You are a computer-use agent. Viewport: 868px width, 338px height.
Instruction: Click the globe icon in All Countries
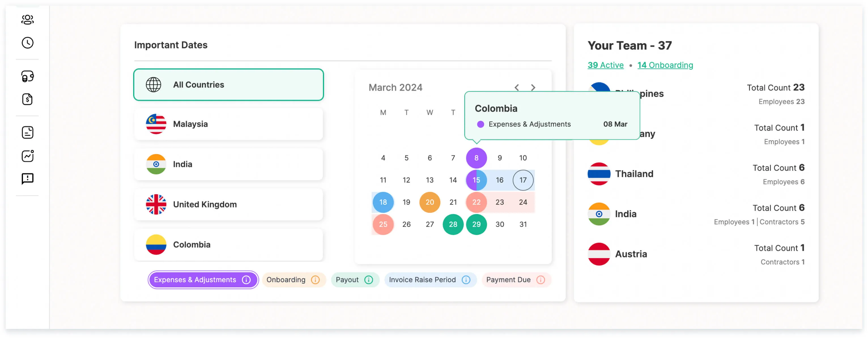[x=153, y=85]
